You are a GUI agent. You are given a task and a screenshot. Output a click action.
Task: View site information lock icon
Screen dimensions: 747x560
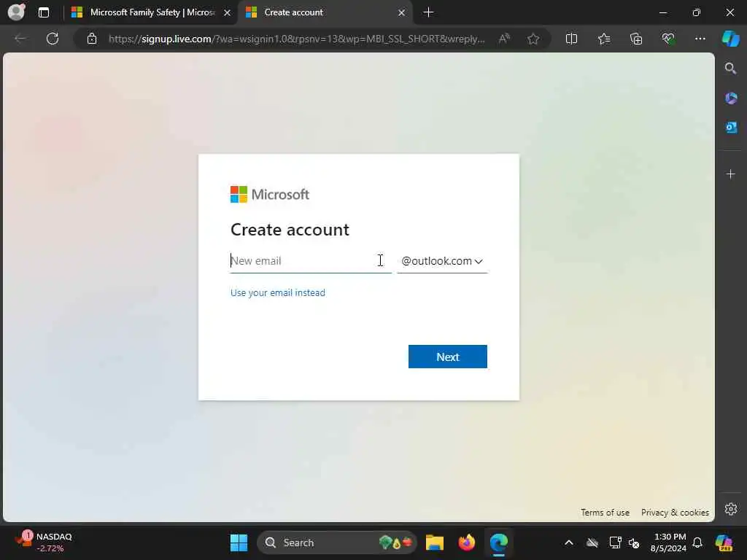click(92, 39)
